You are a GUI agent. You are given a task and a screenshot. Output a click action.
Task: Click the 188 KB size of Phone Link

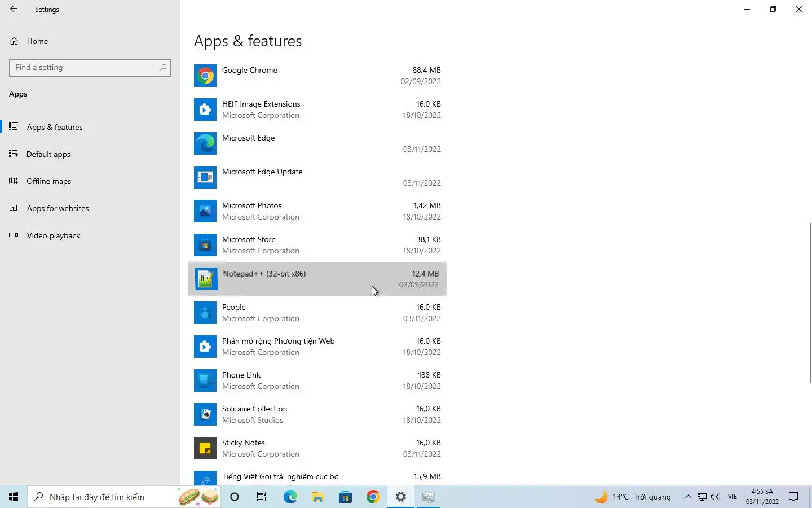429,375
